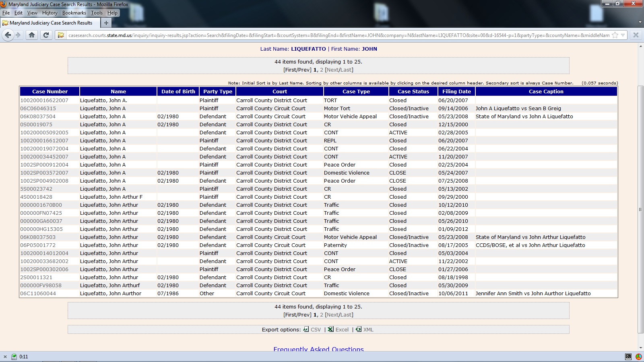Click the colorful add-on icon in status bar
Screen dimensions: 644x362
[x=638, y=356]
